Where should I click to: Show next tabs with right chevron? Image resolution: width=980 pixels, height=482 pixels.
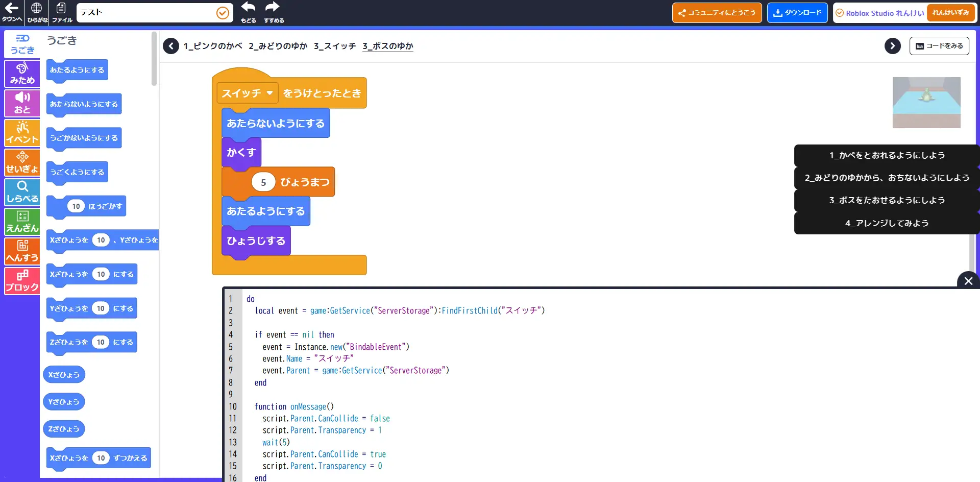[892, 46]
